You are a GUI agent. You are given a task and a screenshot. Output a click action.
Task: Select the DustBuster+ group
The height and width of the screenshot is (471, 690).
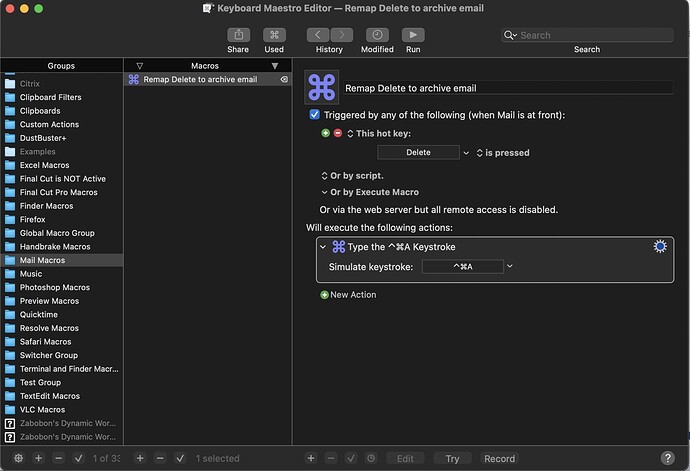[62, 138]
